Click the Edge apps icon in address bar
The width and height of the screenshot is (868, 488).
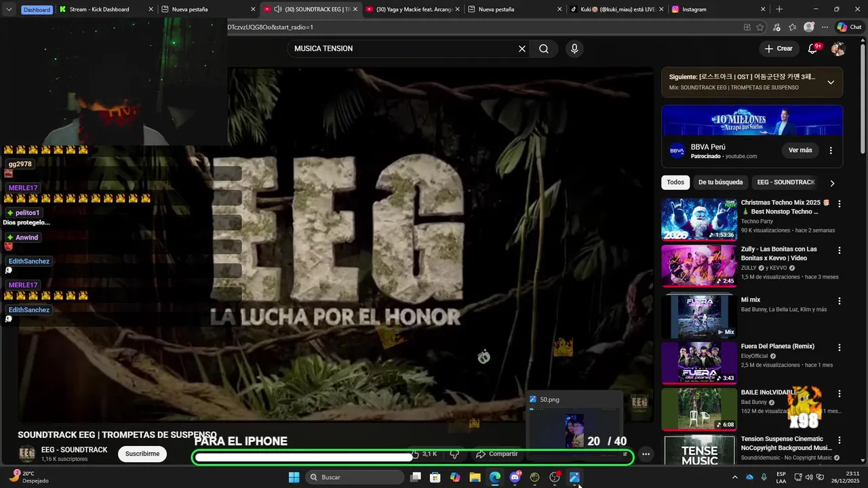click(x=747, y=27)
